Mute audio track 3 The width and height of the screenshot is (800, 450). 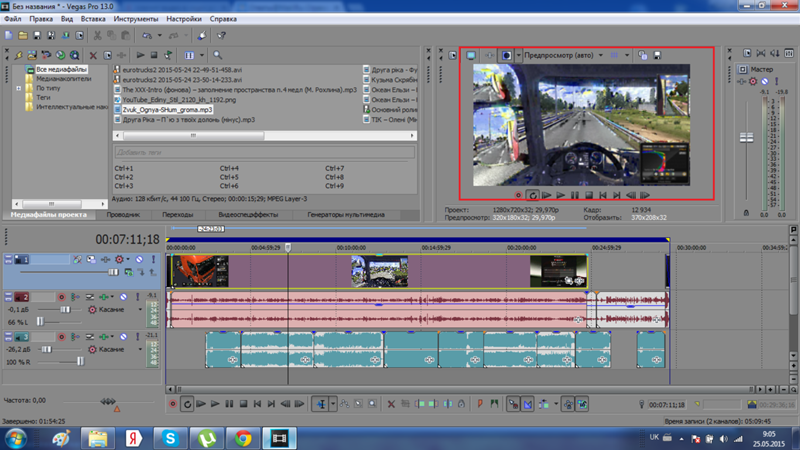123,337
